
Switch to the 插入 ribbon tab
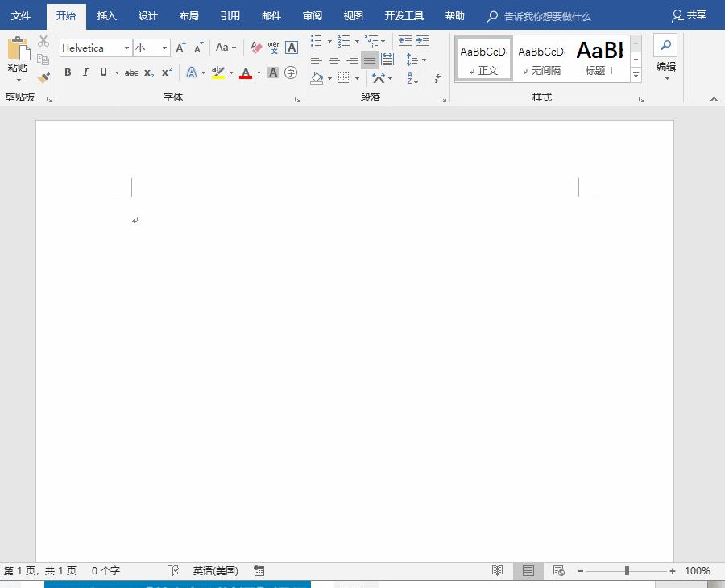(106, 16)
